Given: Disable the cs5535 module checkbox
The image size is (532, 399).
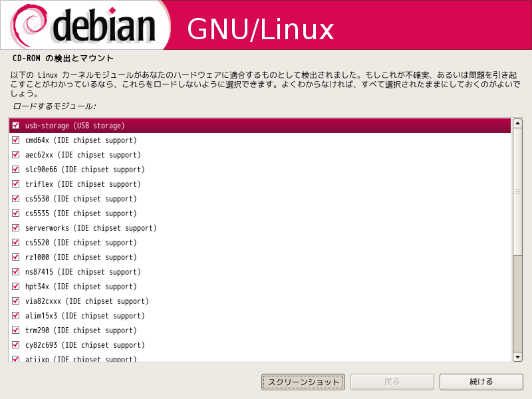Looking at the screenshot, I should pos(15,213).
